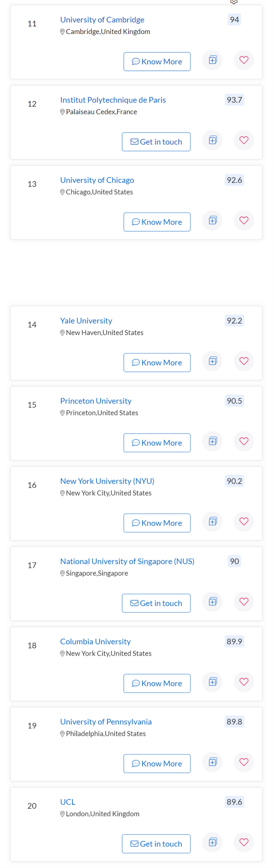Add University of Pennsylvania to compare
This screenshot has height=868, width=274.
click(213, 762)
